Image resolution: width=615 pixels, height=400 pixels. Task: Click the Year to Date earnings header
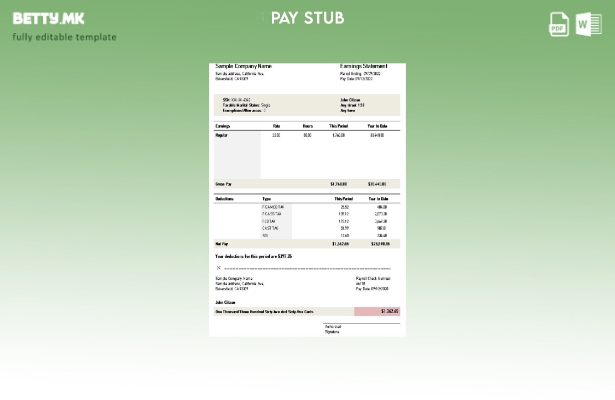tap(377, 126)
